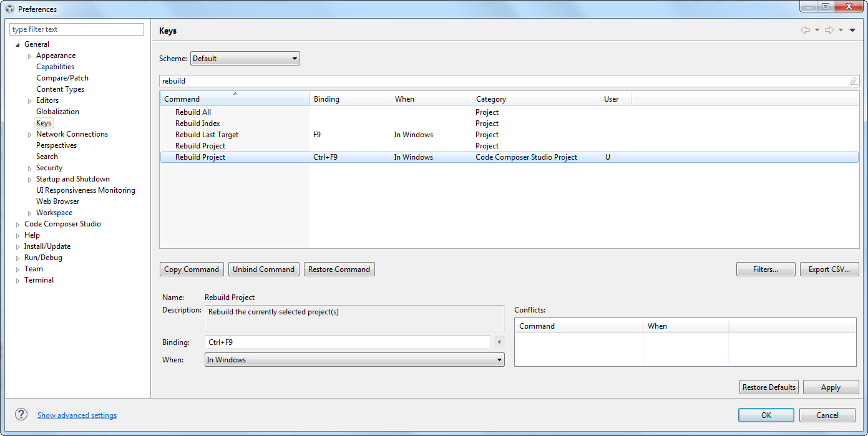This screenshot has height=436, width=868.
Task: Select Web Browser preferences page
Action: click(x=57, y=201)
